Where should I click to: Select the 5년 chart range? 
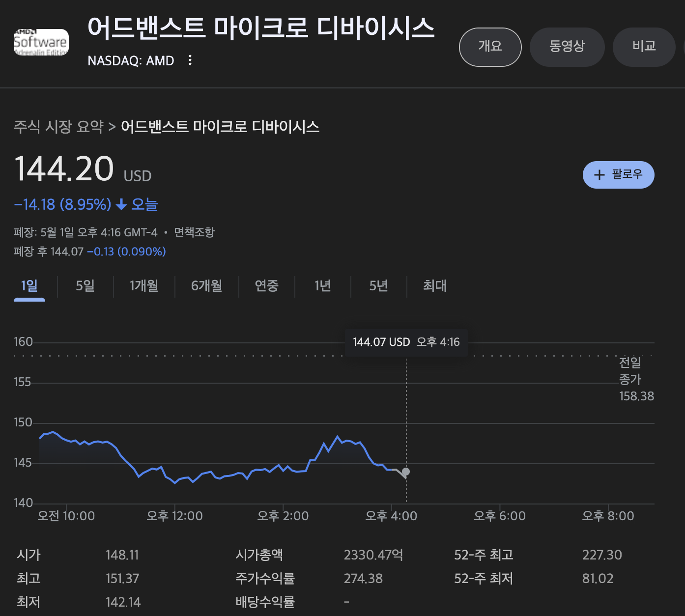coord(379,286)
